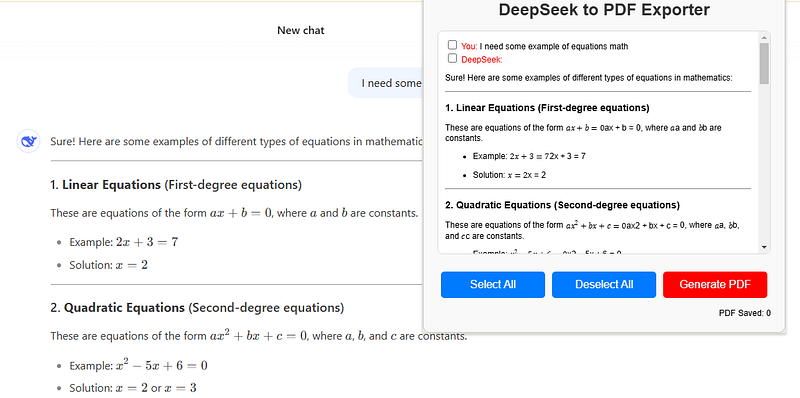Click the 'You:' red label in preview
This screenshot has height=398, width=800.
[469, 46]
